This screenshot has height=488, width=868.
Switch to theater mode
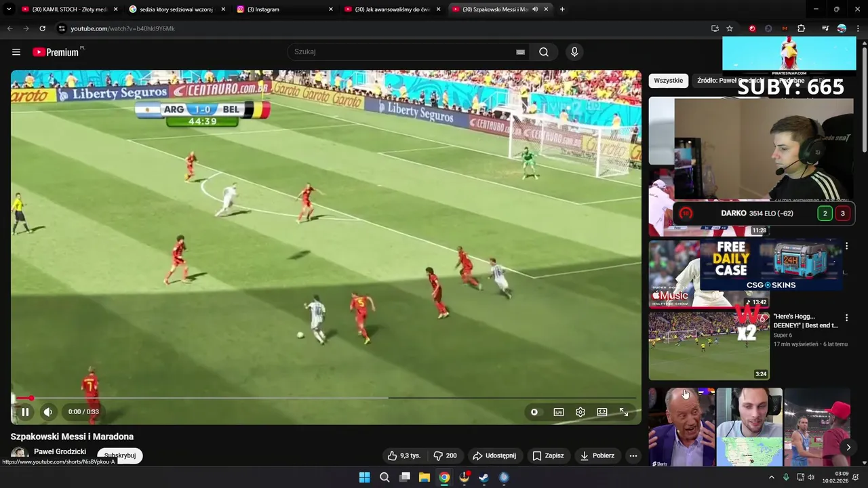pos(602,411)
